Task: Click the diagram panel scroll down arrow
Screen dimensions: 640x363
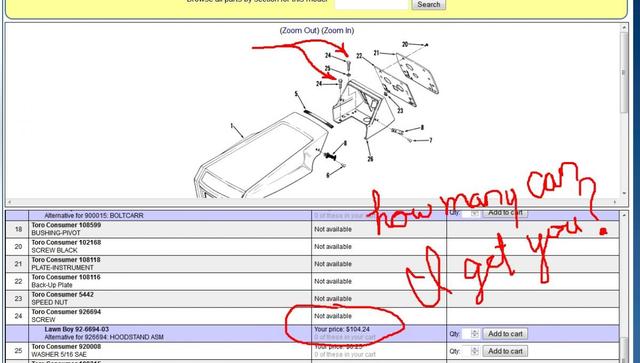Action: coord(624,194)
